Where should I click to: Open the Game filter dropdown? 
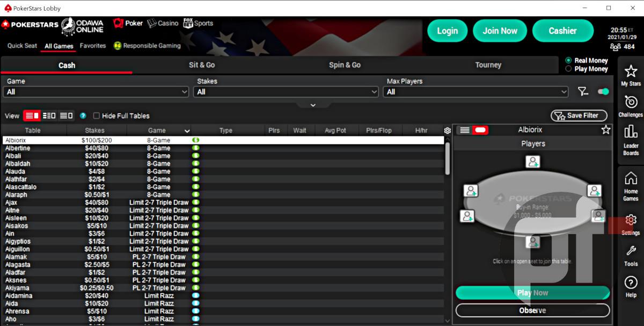tap(96, 92)
